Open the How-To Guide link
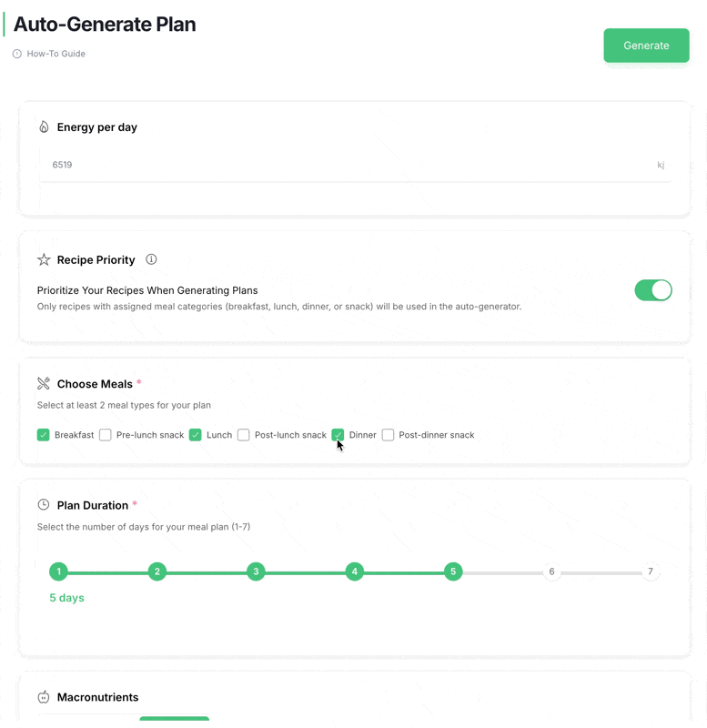707x728 pixels. point(56,54)
